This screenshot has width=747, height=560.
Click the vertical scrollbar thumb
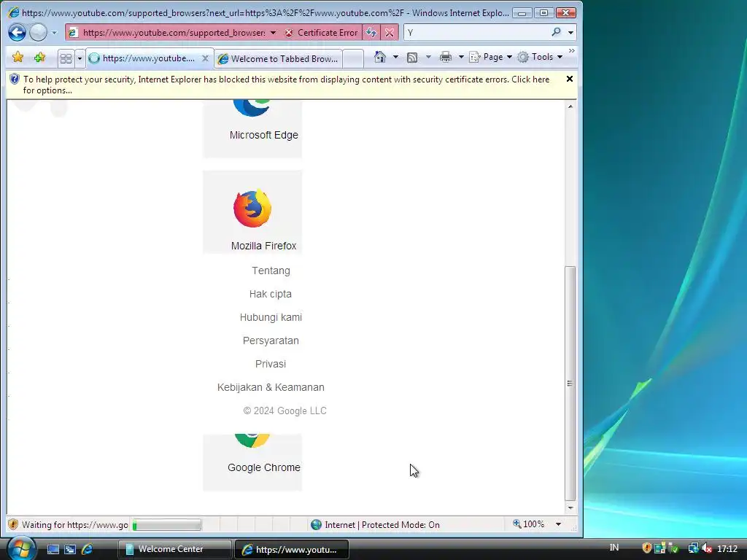pos(570,383)
